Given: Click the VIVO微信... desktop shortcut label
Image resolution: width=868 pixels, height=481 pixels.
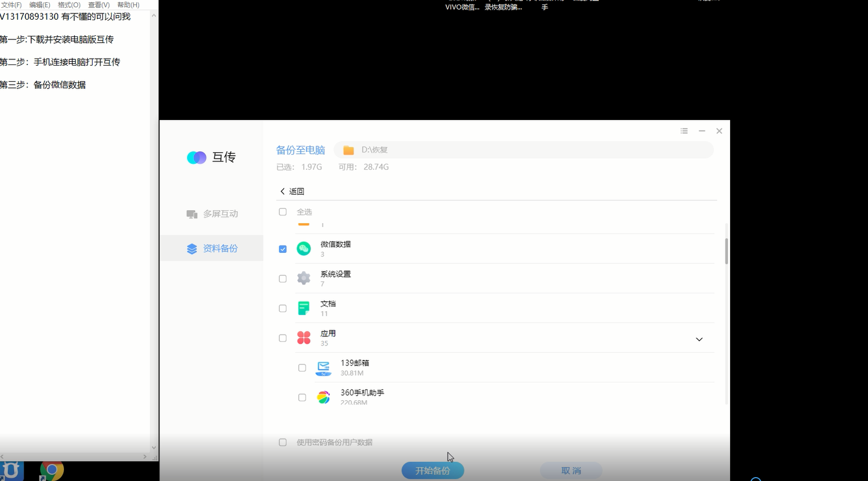Looking at the screenshot, I should point(462,7).
